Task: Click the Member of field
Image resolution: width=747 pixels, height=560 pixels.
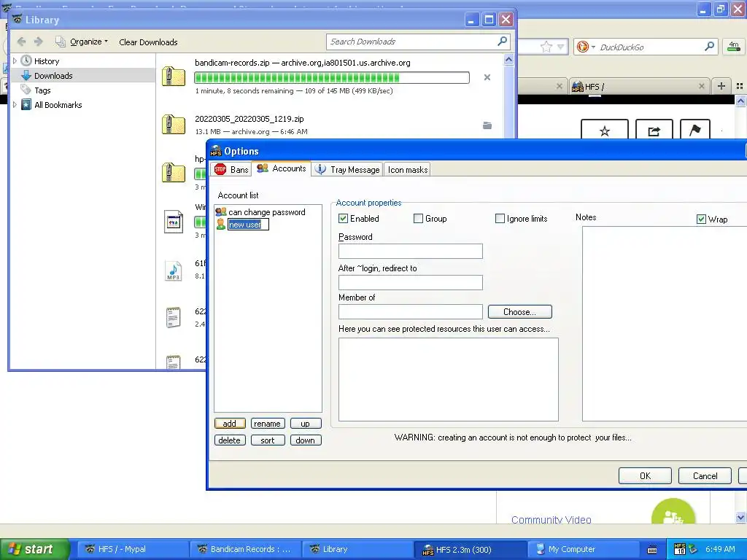Action: click(x=410, y=311)
